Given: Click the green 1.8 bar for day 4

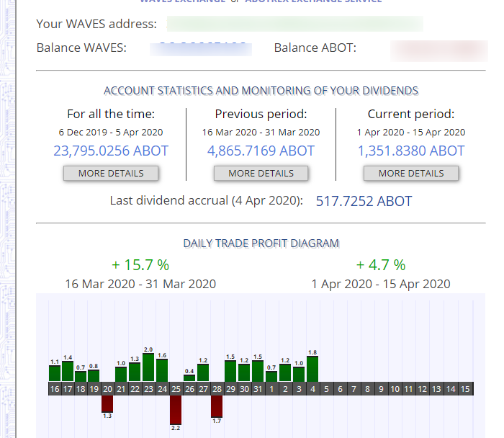Looking at the screenshot, I should tap(312, 369).
